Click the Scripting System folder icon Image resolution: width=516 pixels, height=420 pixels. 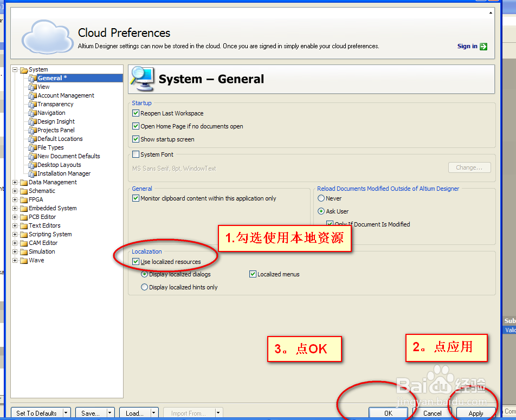tap(24, 234)
